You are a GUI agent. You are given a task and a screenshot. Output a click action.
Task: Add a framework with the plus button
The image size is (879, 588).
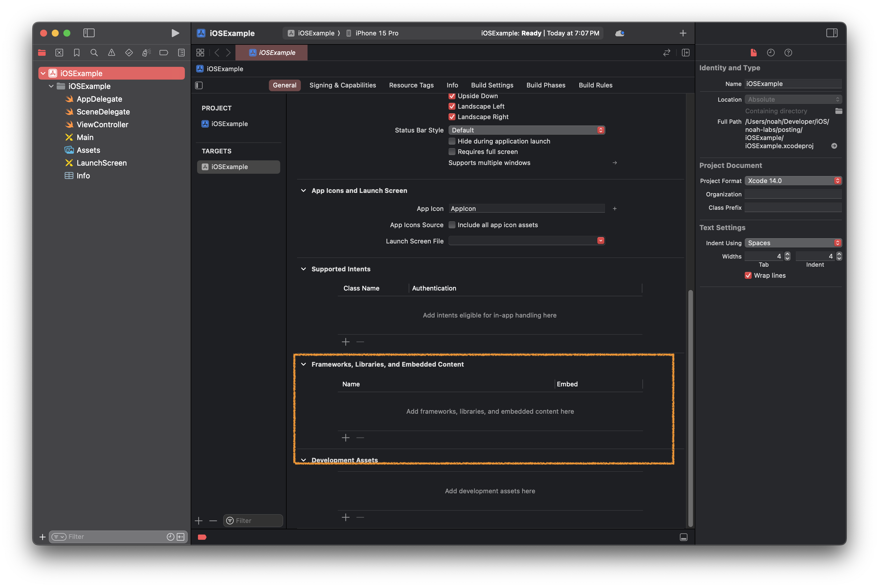click(346, 438)
